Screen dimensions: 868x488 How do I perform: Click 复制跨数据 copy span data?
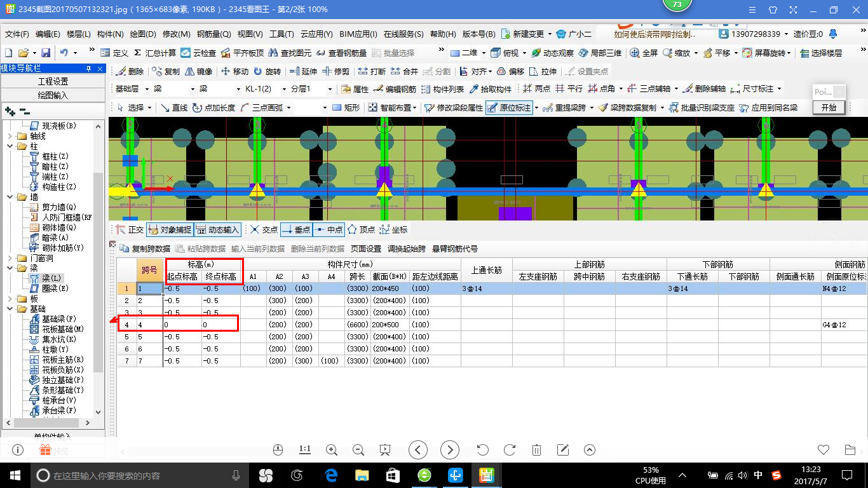pyautogui.click(x=145, y=248)
